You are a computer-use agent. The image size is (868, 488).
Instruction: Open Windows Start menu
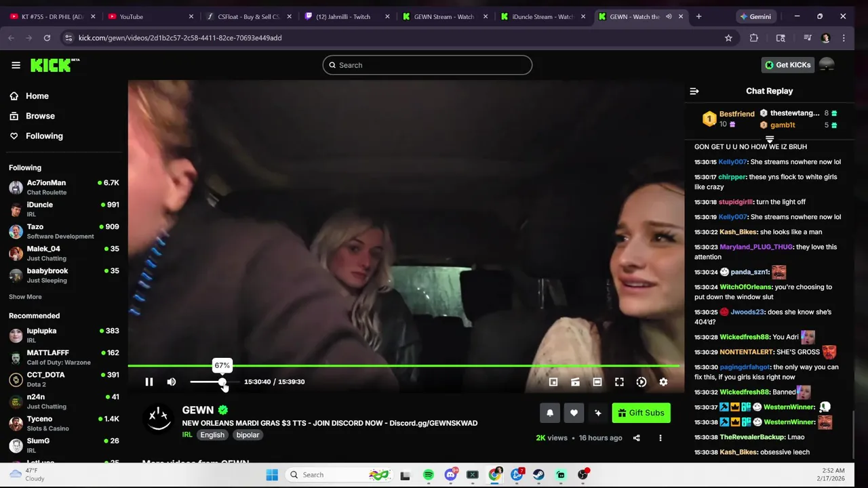272,475
